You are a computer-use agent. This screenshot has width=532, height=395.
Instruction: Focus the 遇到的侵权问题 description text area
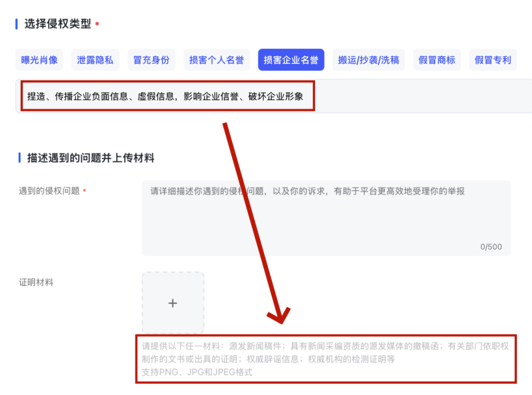coord(325,222)
